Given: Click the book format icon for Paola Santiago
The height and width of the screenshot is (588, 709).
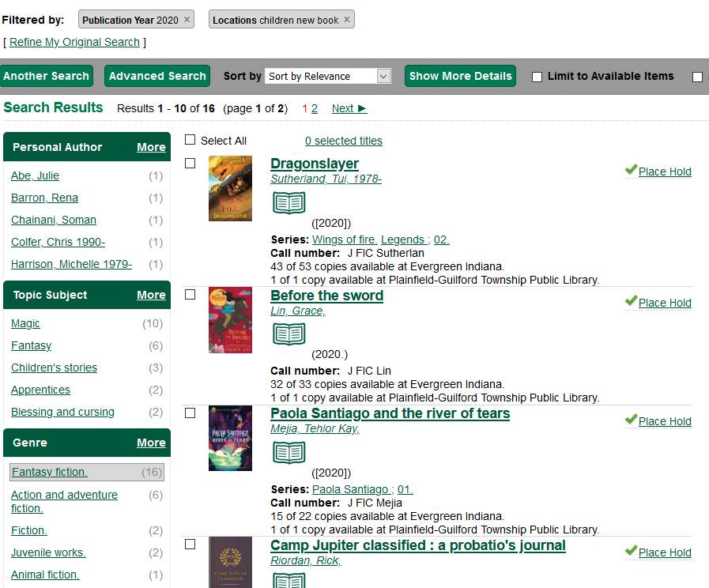Looking at the screenshot, I should click(289, 452).
